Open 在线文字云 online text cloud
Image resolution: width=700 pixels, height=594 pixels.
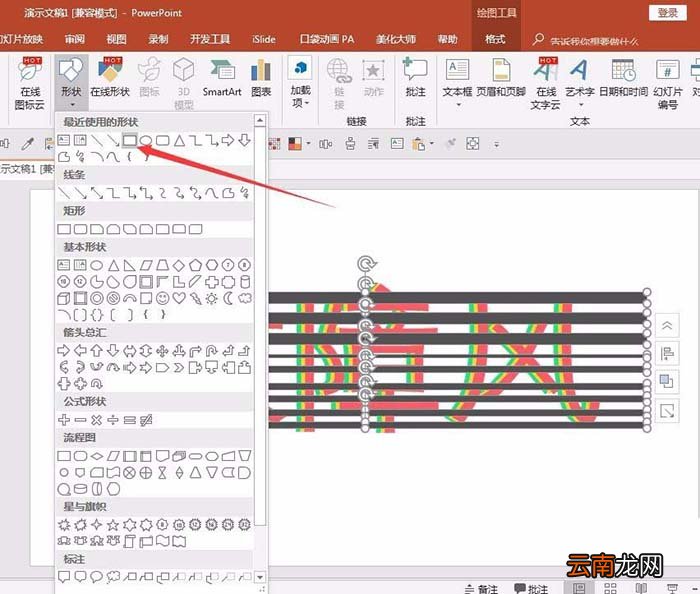coord(546,83)
